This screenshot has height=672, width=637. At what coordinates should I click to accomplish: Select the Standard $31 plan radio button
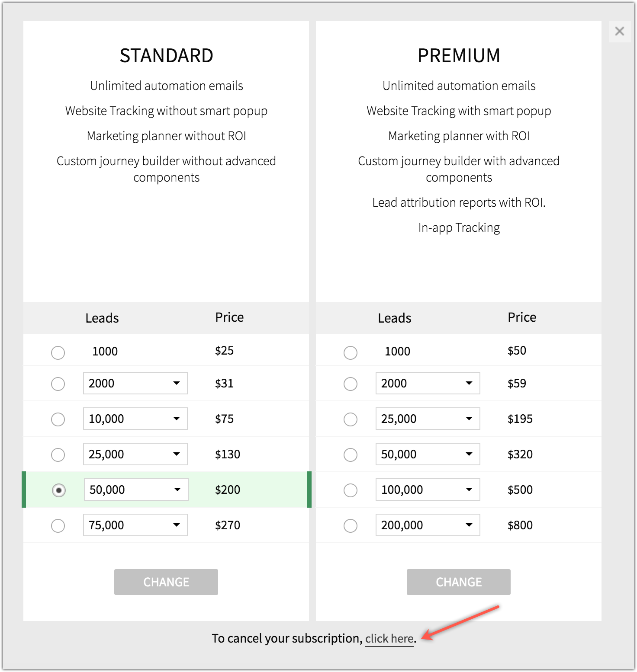click(58, 384)
